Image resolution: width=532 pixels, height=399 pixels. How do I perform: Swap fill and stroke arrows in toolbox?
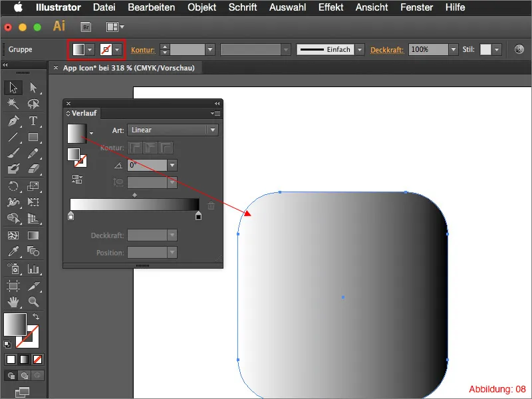pyautogui.click(x=36, y=317)
